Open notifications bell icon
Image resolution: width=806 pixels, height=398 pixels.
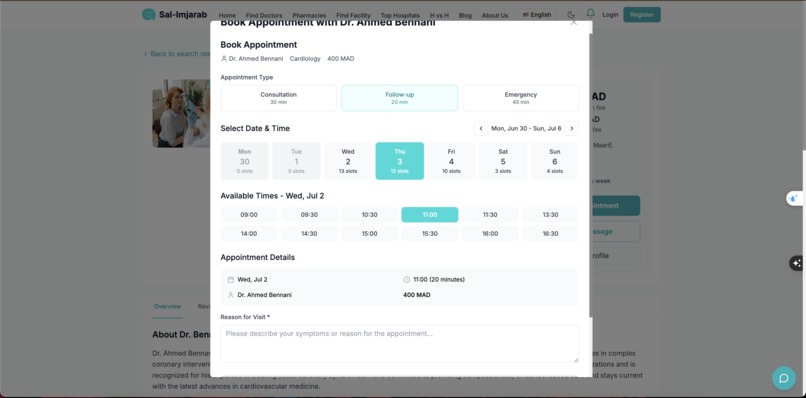click(x=591, y=14)
